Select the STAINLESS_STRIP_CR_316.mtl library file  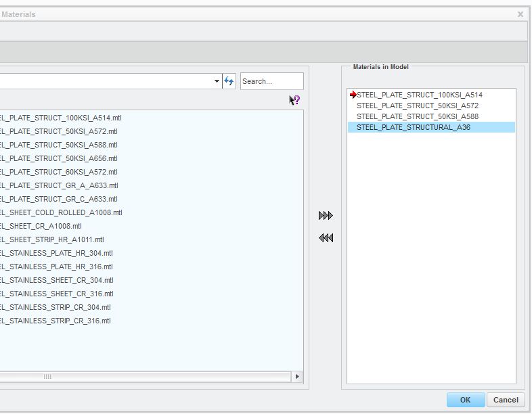(56, 321)
